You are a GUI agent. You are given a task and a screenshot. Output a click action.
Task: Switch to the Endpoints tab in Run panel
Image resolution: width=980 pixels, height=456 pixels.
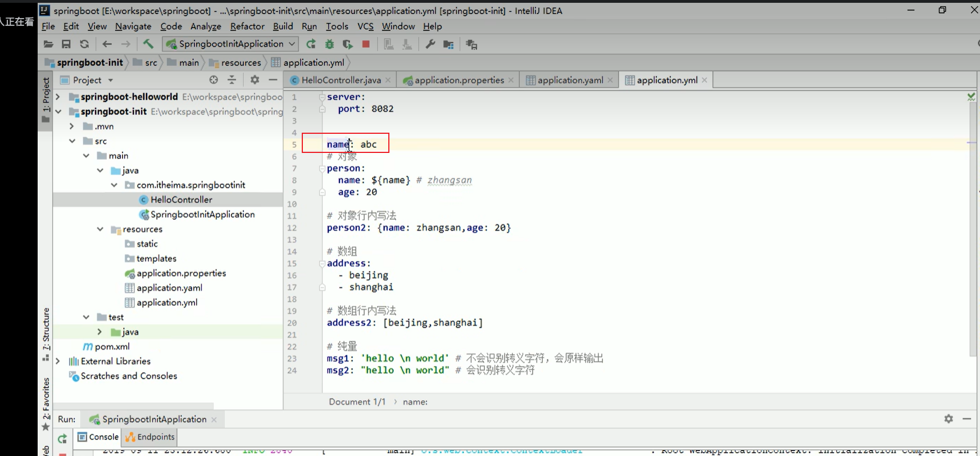click(150, 437)
